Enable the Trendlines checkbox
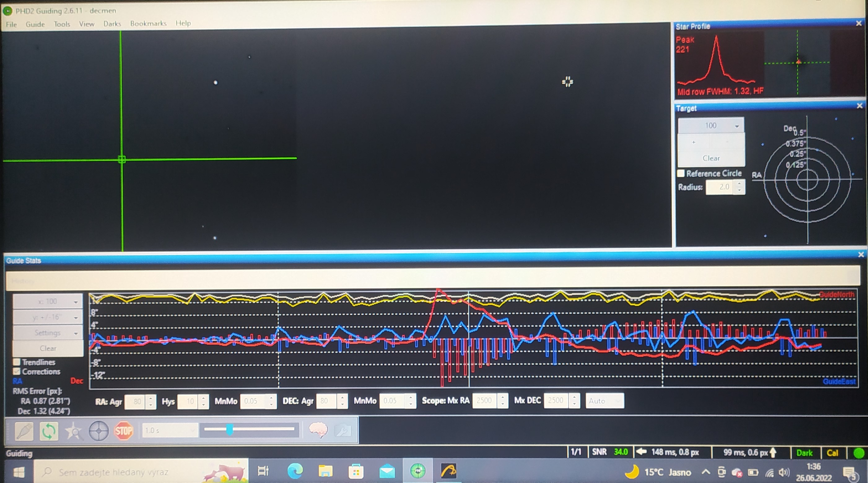The height and width of the screenshot is (483, 868). click(x=16, y=362)
